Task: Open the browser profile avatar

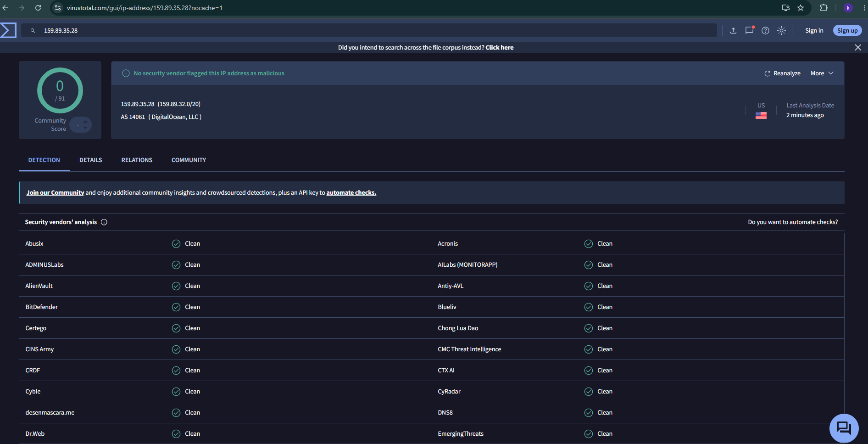Action: (x=848, y=8)
